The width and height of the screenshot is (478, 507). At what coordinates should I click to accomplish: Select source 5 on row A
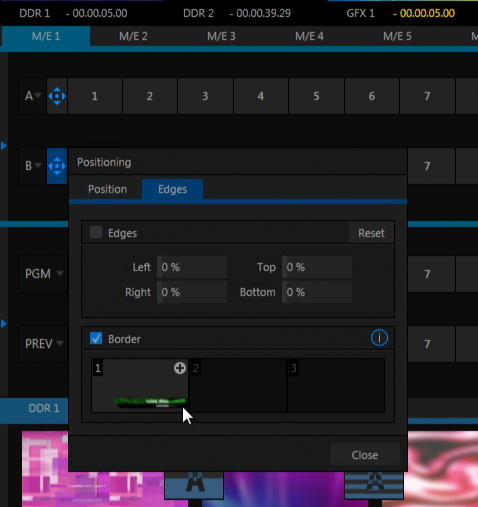[x=316, y=96]
